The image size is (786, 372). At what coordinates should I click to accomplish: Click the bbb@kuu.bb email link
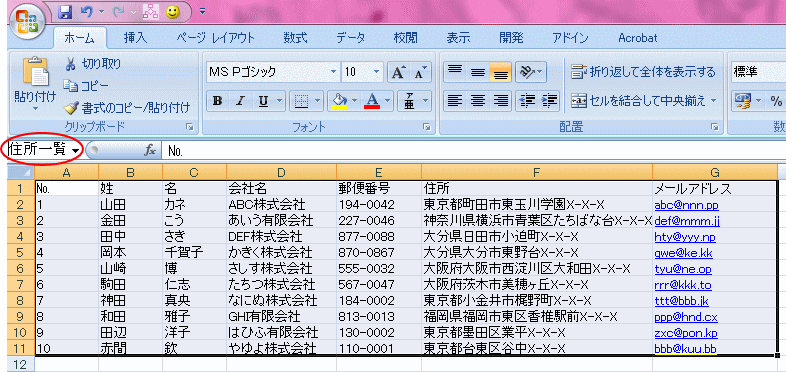[x=685, y=348]
